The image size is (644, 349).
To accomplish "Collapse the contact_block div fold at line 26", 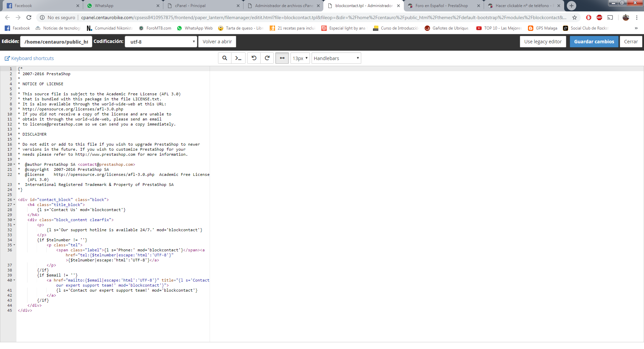I will click(14, 200).
